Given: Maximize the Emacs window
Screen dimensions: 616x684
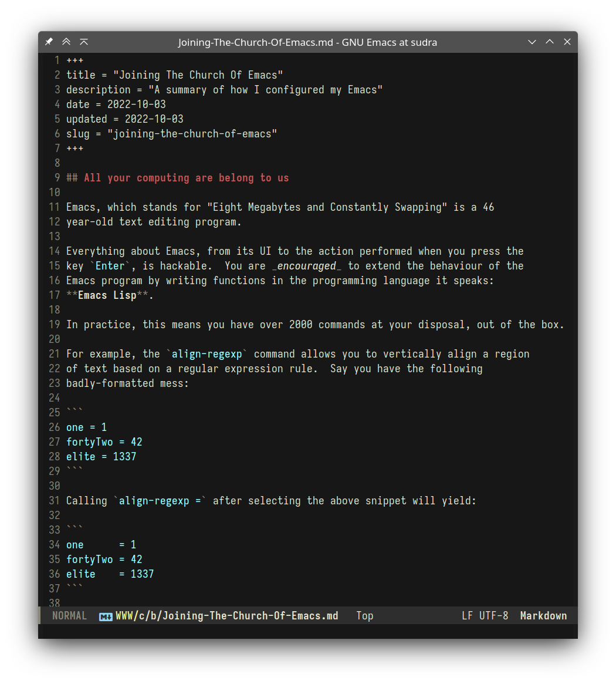Looking at the screenshot, I should click(x=550, y=42).
